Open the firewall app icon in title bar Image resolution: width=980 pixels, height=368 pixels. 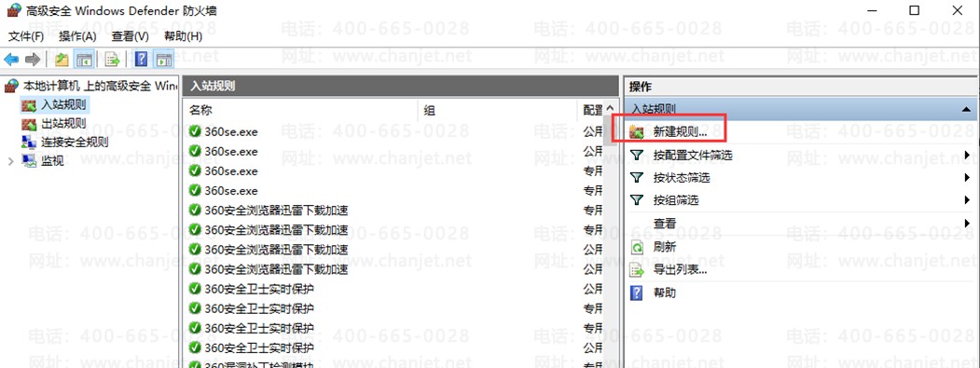pyautogui.click(x=14, y=10)
